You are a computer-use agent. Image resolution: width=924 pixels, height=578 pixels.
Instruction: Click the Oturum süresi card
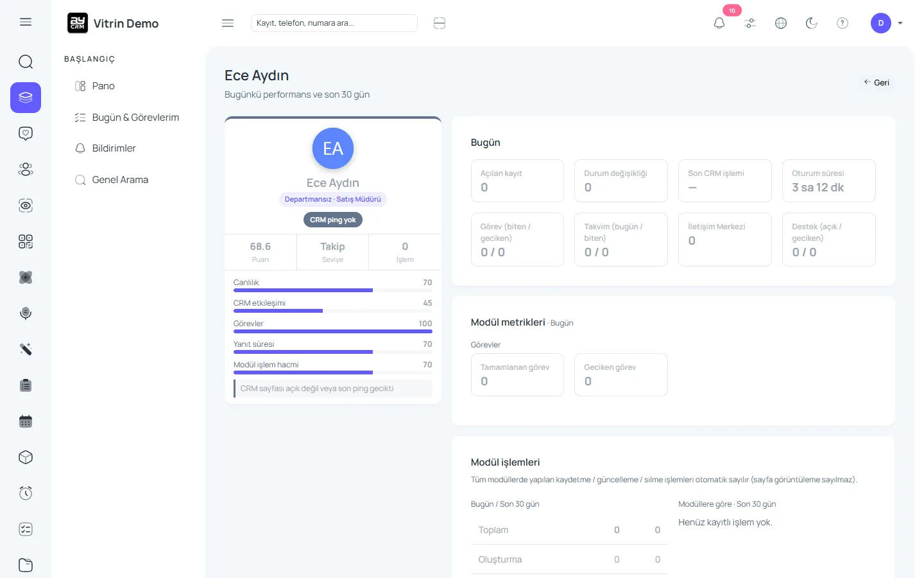tap(829, 181)
